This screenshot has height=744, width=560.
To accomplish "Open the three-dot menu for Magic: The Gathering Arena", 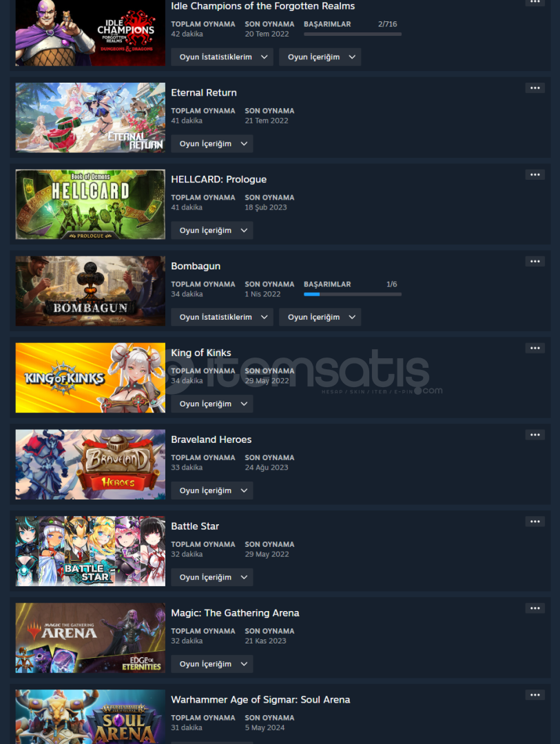I will click(535, 608).
